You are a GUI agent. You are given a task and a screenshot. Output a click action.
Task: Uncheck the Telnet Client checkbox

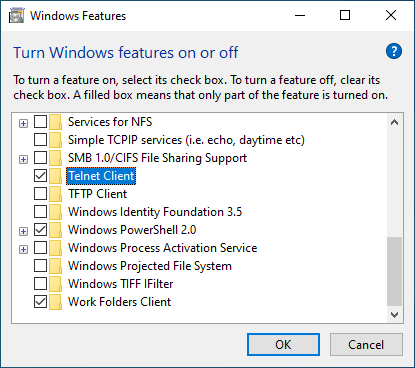pos(40,176)
